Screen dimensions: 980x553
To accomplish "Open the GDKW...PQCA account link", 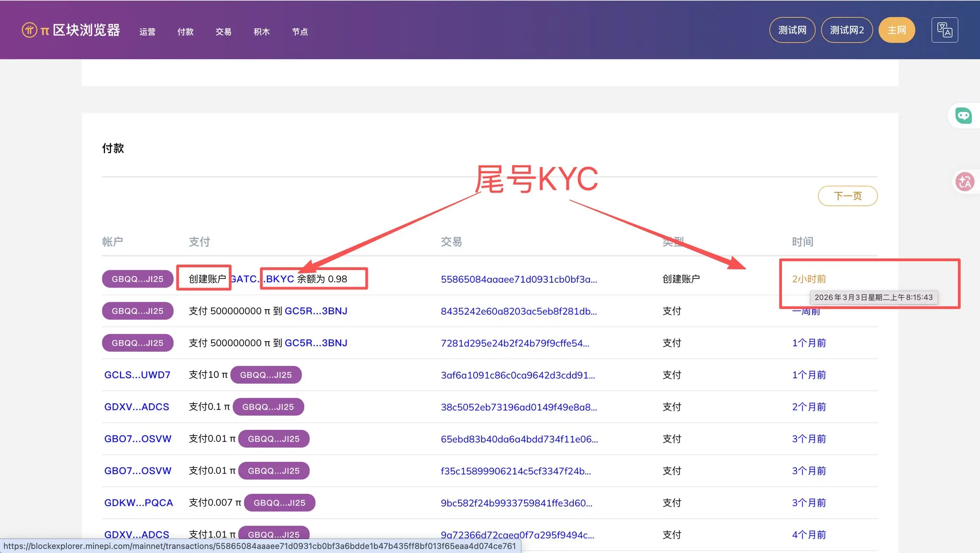I will [138, 503].
